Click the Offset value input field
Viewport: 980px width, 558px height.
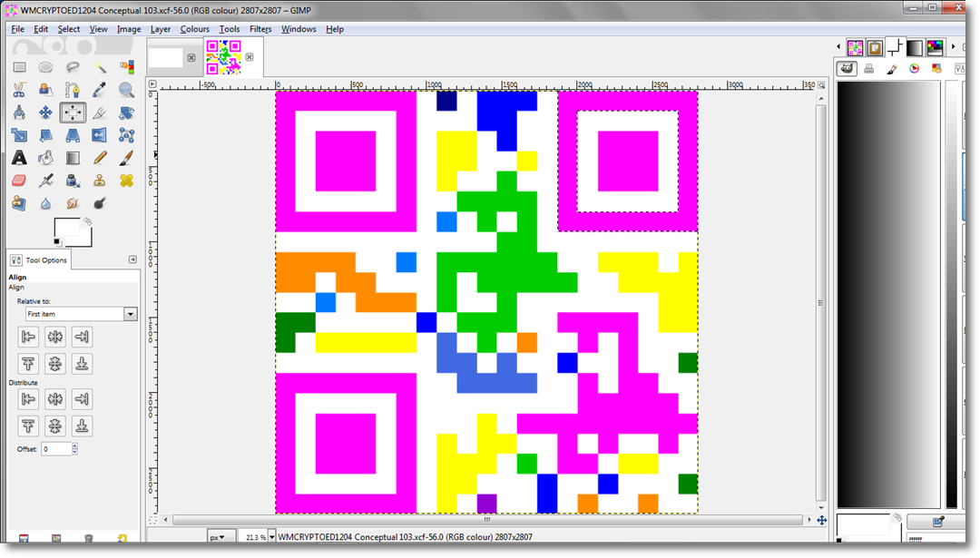56,448
